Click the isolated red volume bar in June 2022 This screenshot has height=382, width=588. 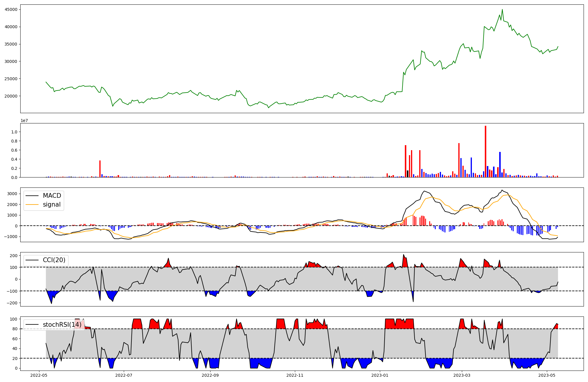[100, 169]
